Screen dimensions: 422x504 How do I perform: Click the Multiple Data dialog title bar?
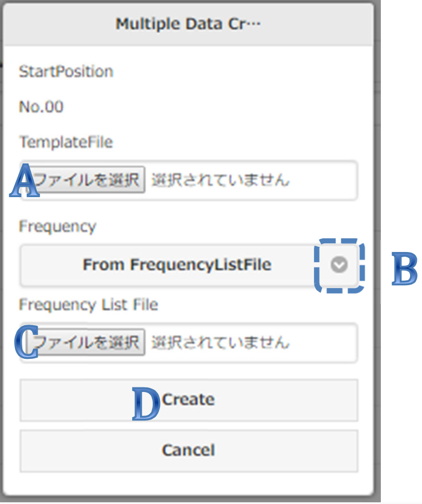point(189,24)
